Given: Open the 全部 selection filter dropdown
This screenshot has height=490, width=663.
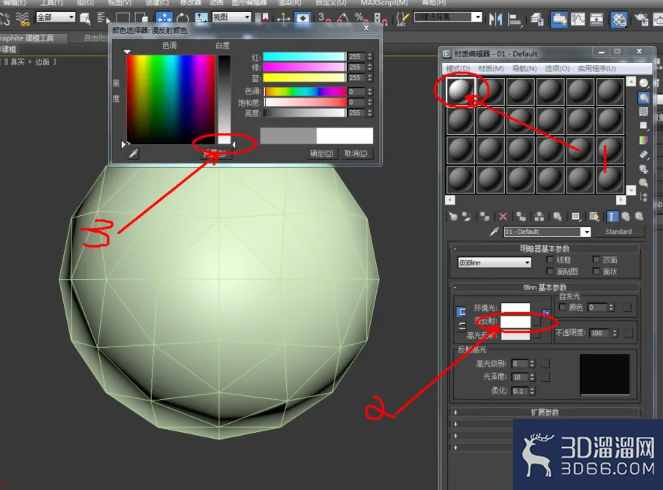Looking at the screenshot, I should [55, 17].
